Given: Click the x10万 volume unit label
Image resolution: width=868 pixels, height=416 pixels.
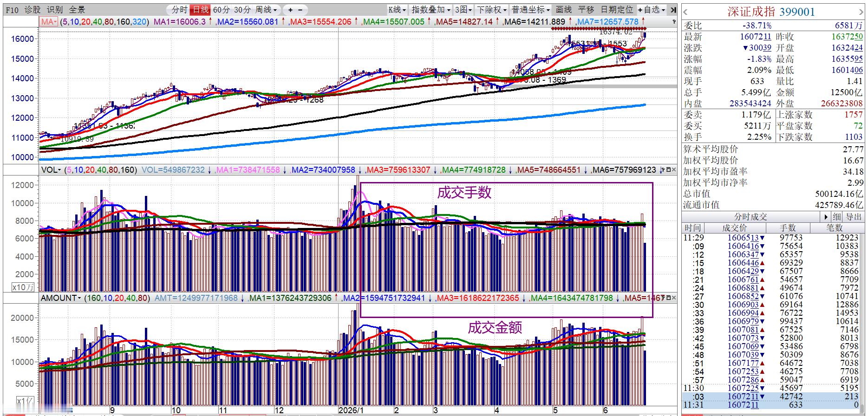Looking at the screenshot, I should point(23,287).
